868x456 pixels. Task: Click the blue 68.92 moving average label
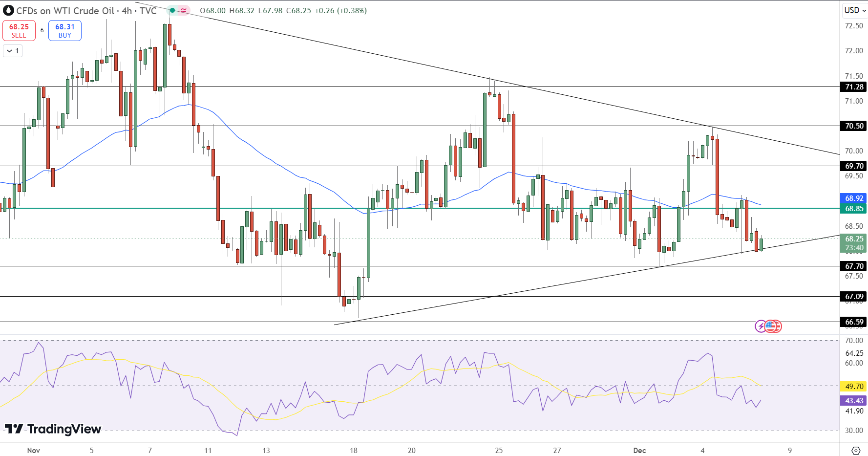[x=854, y=198]
